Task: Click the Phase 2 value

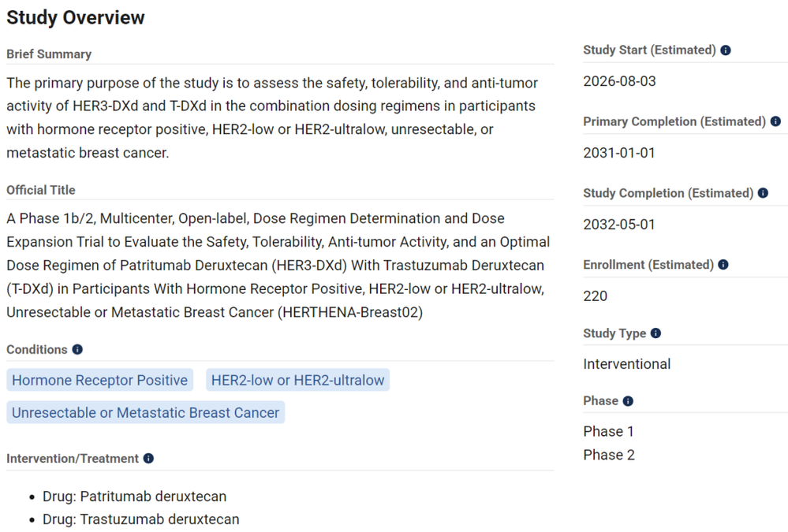Action: (609, 455)
